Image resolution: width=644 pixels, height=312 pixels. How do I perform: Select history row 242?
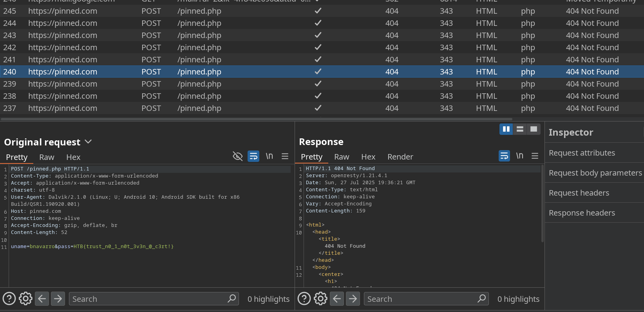[322, 47]
